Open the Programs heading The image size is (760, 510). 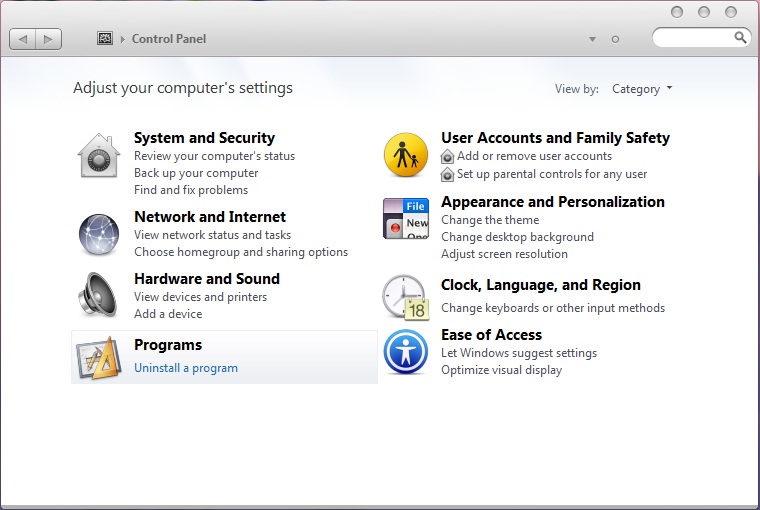pos(168,345)
